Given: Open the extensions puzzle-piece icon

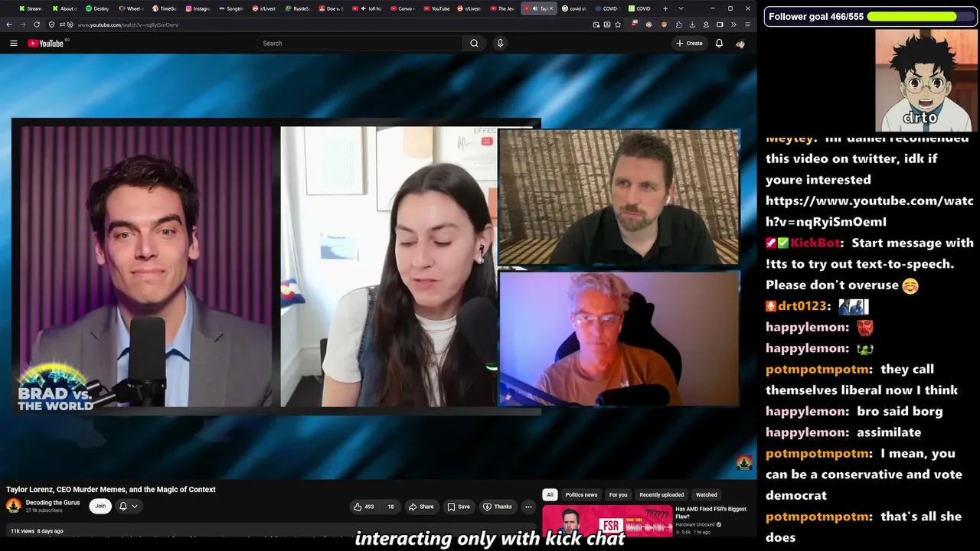Looking at the screenshot, I should (x=678, y=24).
